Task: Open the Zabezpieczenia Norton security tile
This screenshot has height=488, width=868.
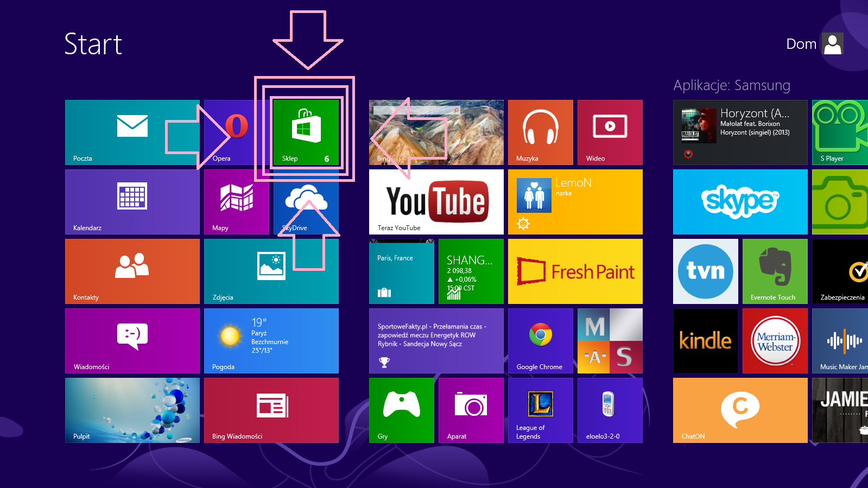Action: [x=840, y=271]
